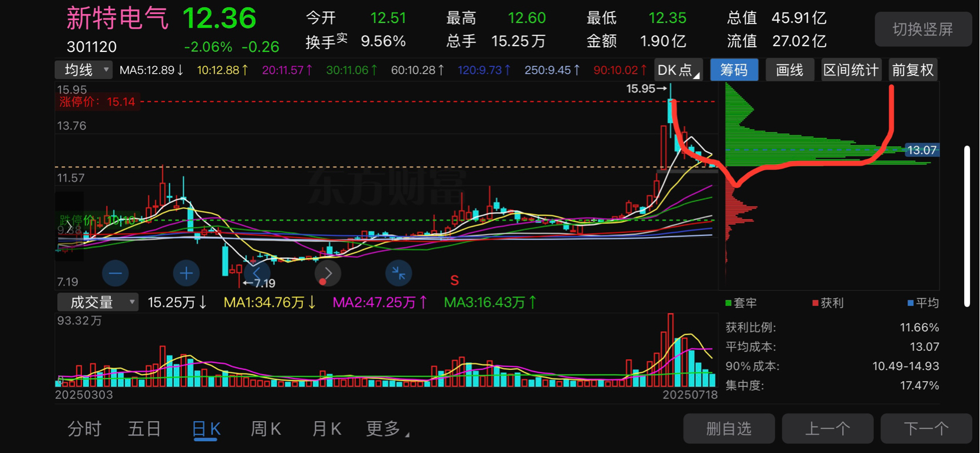
Task: Switch the 前复权 adjustment mode
Action: [913, 70]
